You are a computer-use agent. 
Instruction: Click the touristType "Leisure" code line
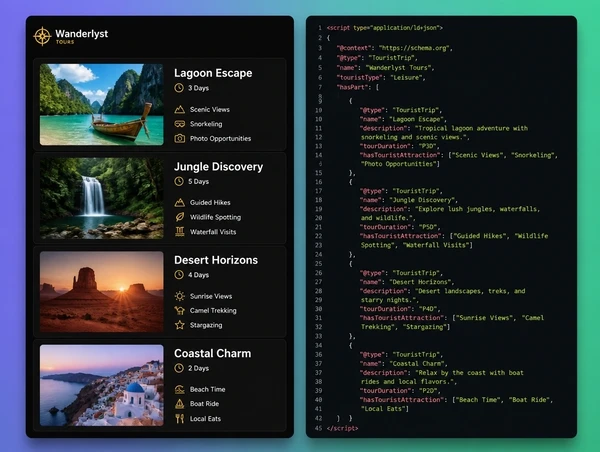coord(381,78)
